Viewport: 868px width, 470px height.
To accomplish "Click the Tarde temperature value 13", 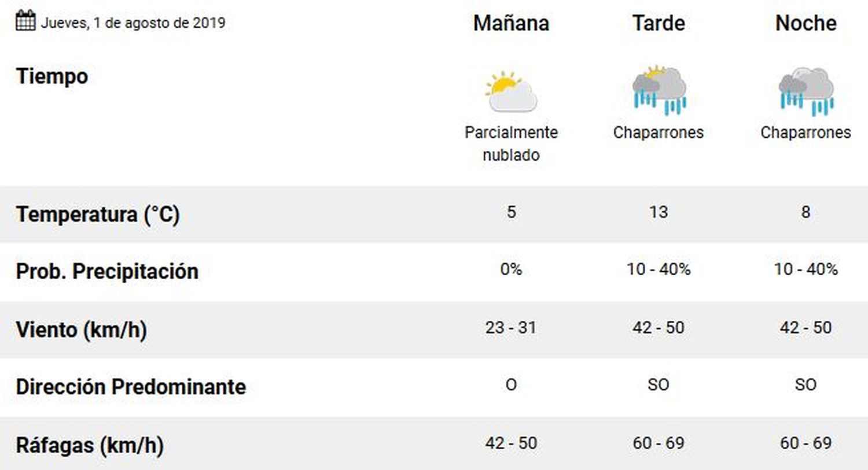I will pyautogui.click(x=659, y=212).
